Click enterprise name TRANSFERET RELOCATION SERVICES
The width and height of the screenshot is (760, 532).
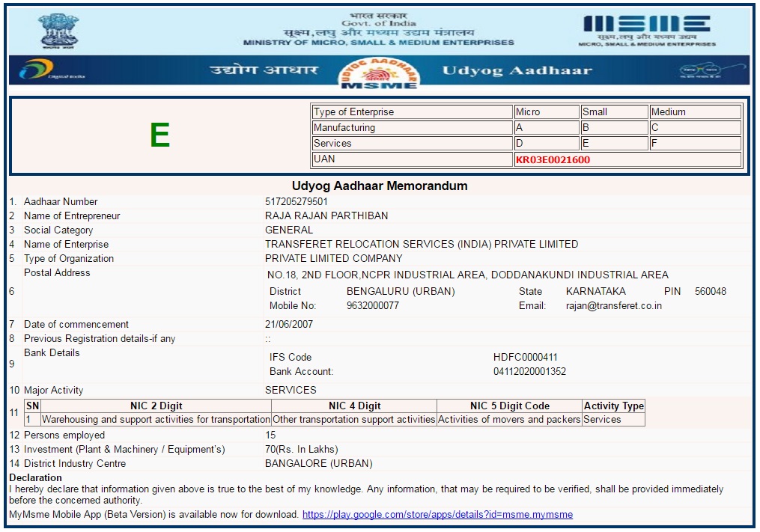click(x=422, y=244)
